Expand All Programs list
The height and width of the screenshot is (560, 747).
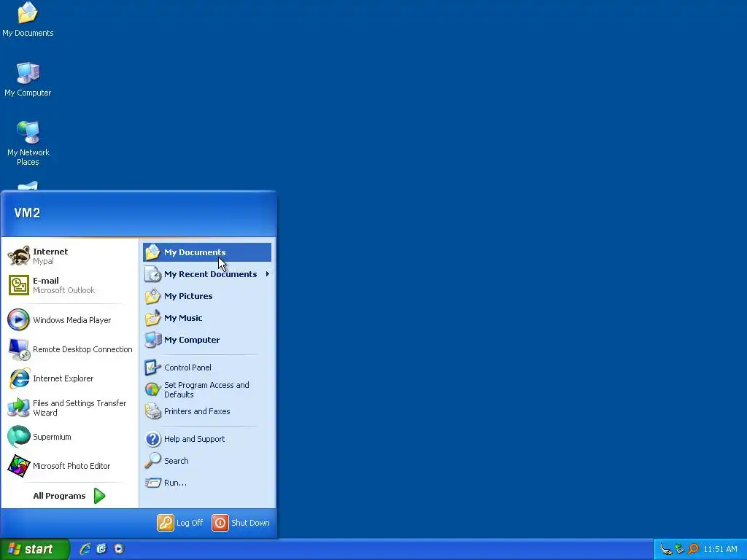click(x=69, y=496)
